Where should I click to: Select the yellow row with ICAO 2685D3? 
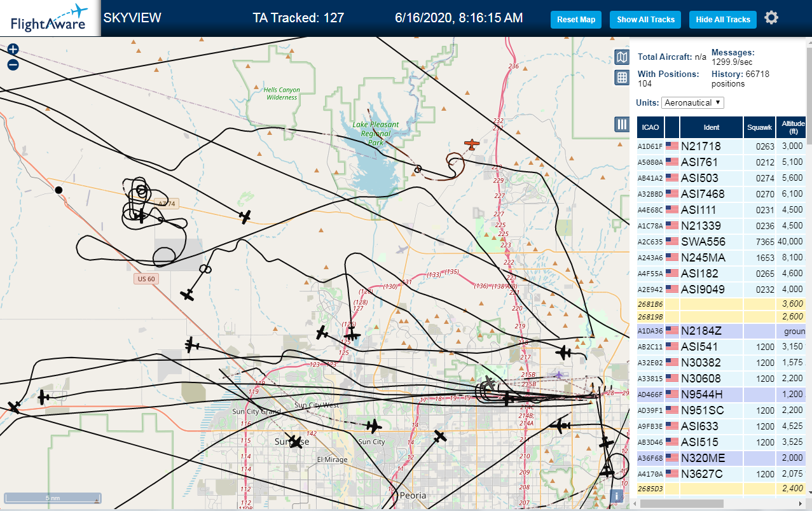pos(722,489)
